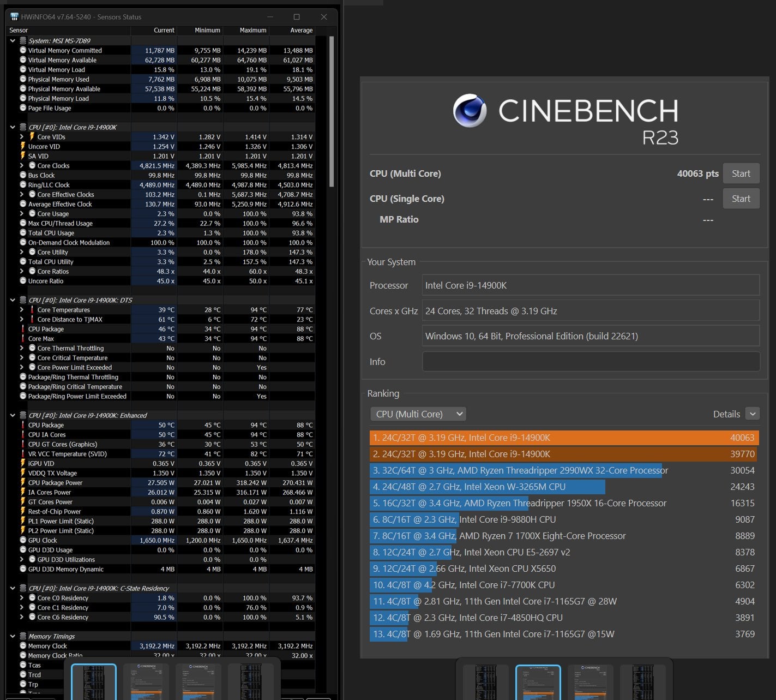Click the Maximum column header
The image size is (776, 700).
(246, 31)
